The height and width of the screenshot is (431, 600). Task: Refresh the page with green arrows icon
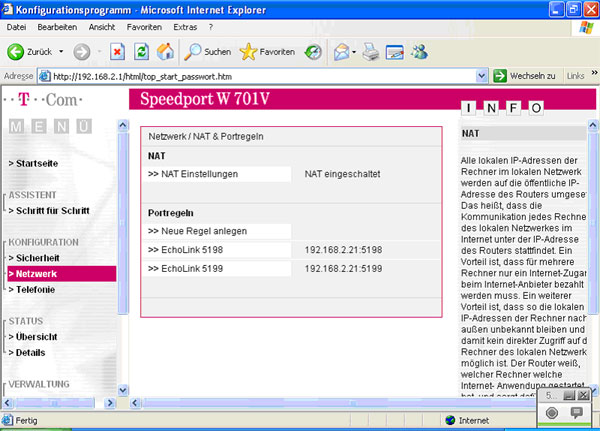(140, 51)
